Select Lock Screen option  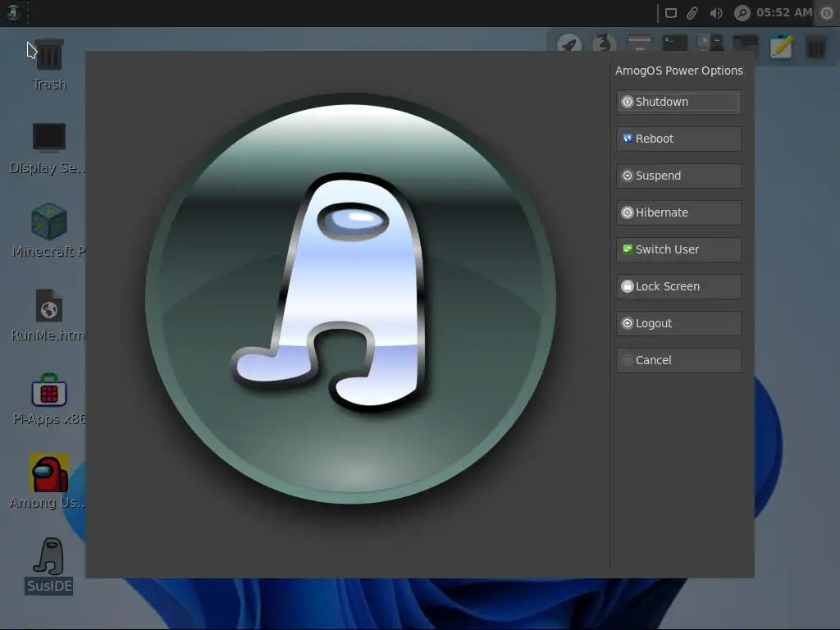(x=678, y=286)
